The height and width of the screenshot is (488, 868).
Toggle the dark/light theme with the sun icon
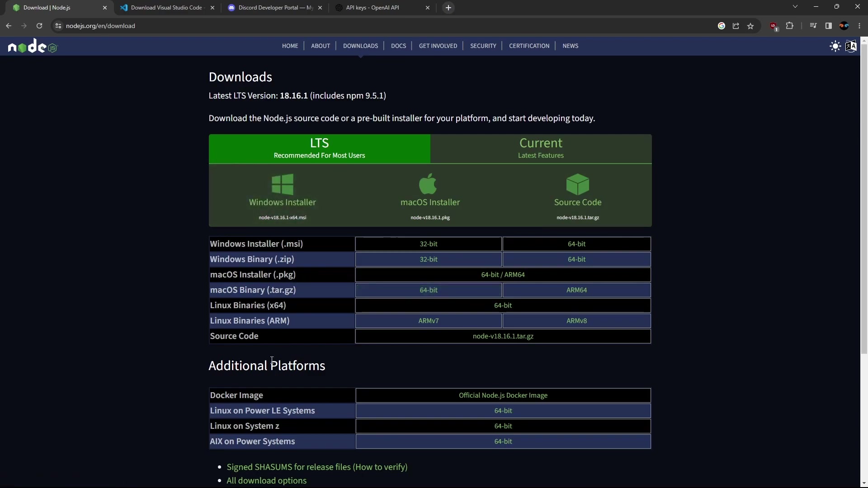(835, 46)
